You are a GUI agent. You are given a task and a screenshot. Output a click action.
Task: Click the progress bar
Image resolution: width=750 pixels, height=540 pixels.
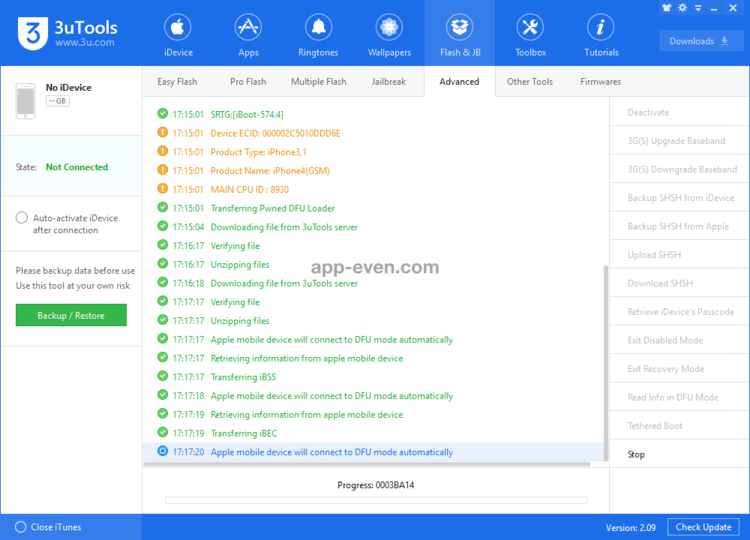click(376, 500)
